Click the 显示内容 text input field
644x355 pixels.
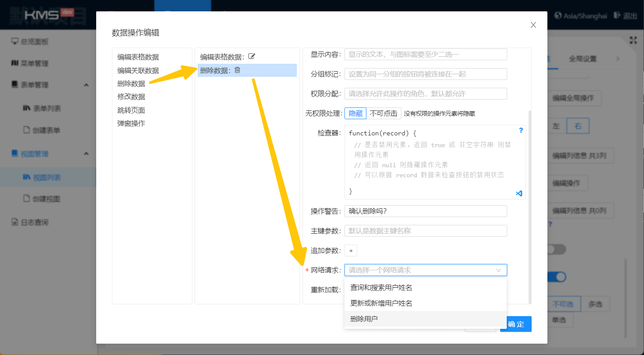click(x=425, y=55)
